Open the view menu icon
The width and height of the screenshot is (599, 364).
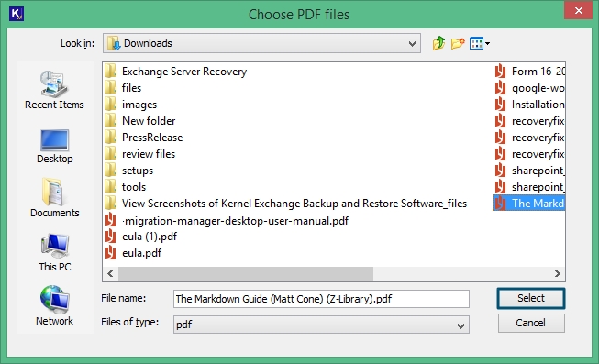(x=480, y=43)
